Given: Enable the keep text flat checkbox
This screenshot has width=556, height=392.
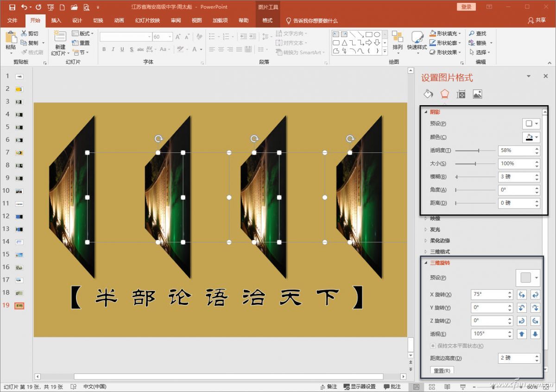Looking at the screenshot, I should (x=433, y=345).
